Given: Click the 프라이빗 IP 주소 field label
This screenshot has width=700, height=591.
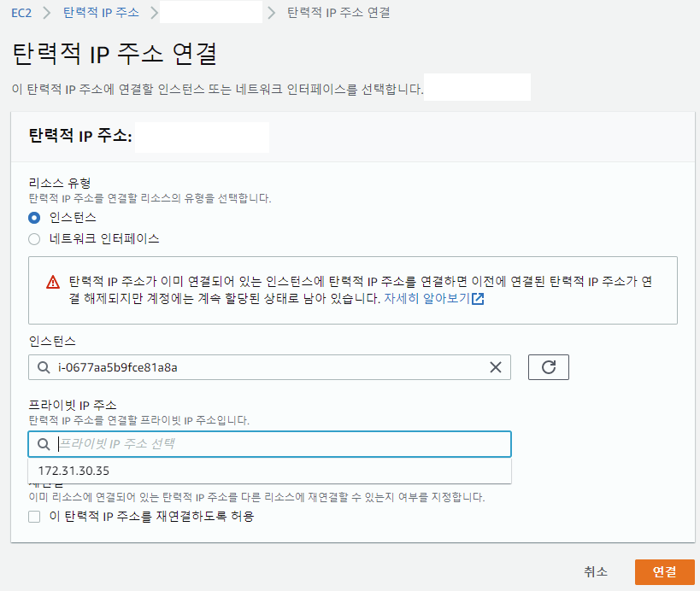Looking at the screenshot, I should coord(73,405).
